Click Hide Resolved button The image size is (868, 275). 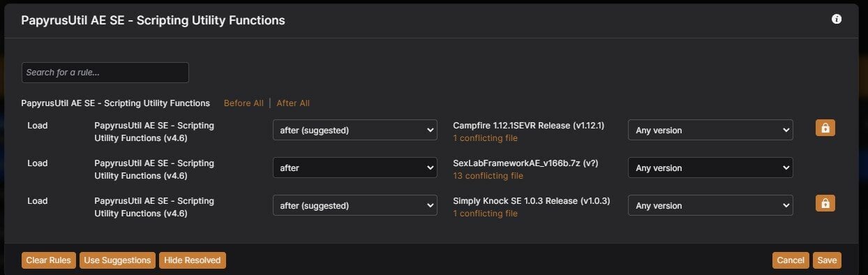(193, 260)
